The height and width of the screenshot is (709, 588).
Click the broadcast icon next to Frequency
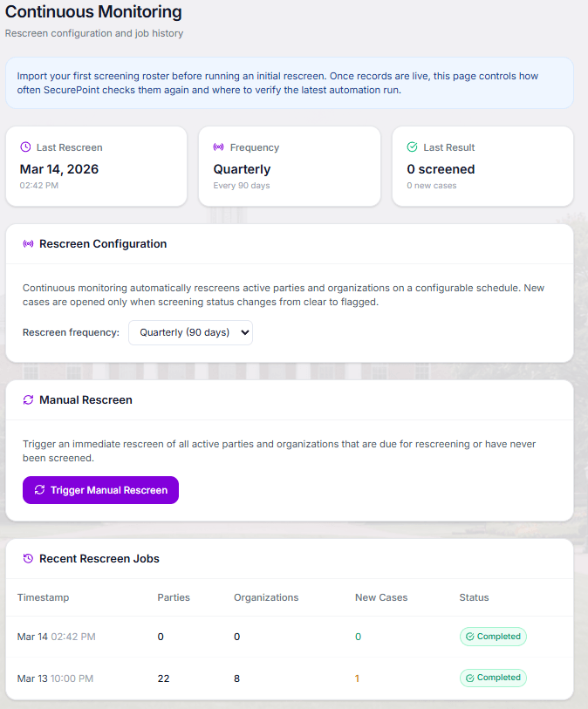[x=218, y=147]
